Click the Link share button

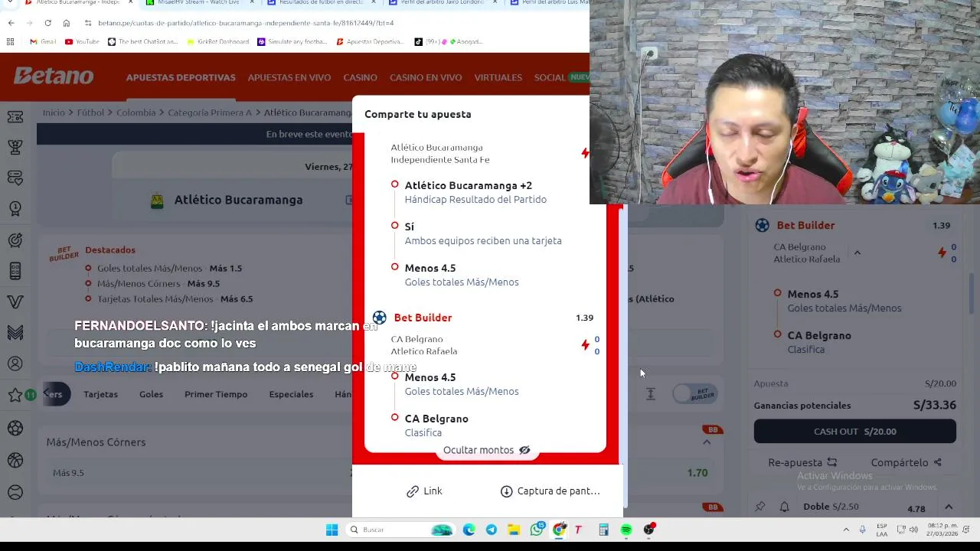424,491
